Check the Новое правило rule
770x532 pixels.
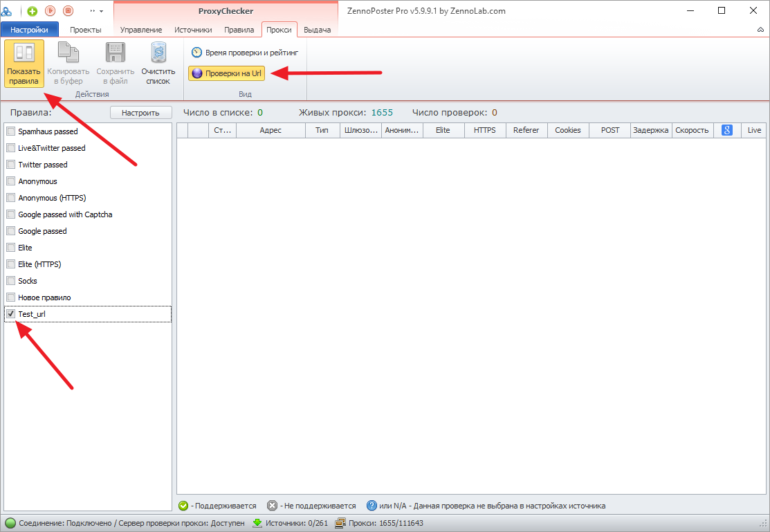click(11, 297)
